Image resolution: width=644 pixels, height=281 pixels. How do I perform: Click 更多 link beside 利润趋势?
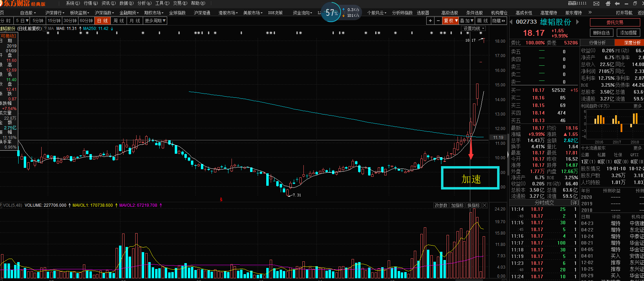click(637, 106)
